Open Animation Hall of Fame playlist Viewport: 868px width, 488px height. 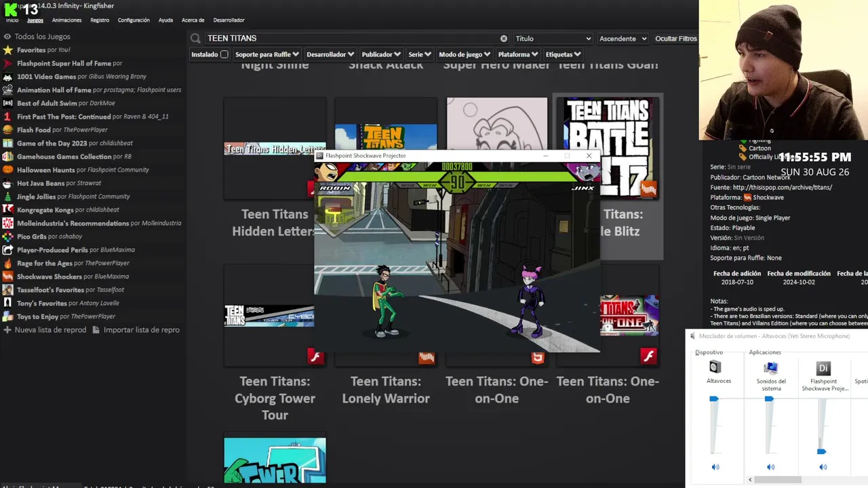coord(99,90)
